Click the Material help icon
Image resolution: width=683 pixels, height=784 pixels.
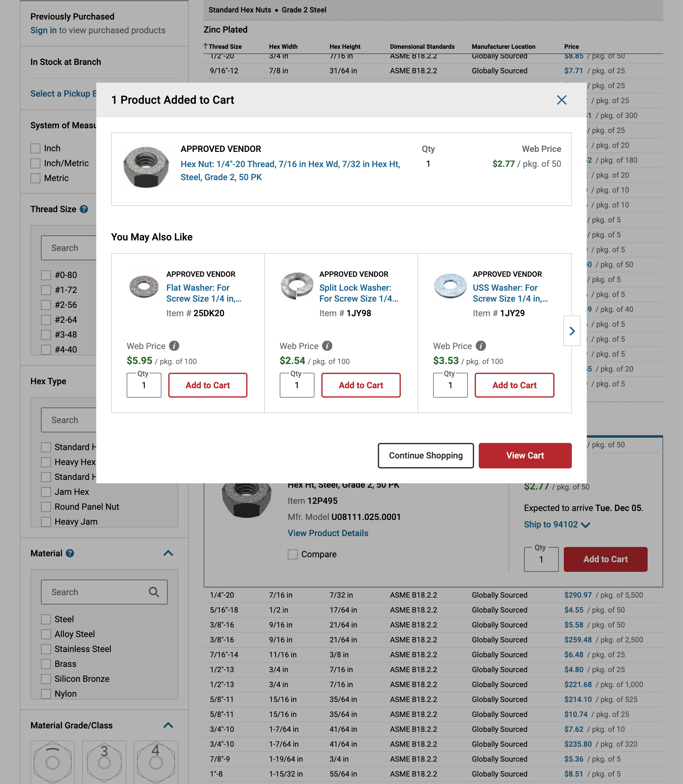70,553
